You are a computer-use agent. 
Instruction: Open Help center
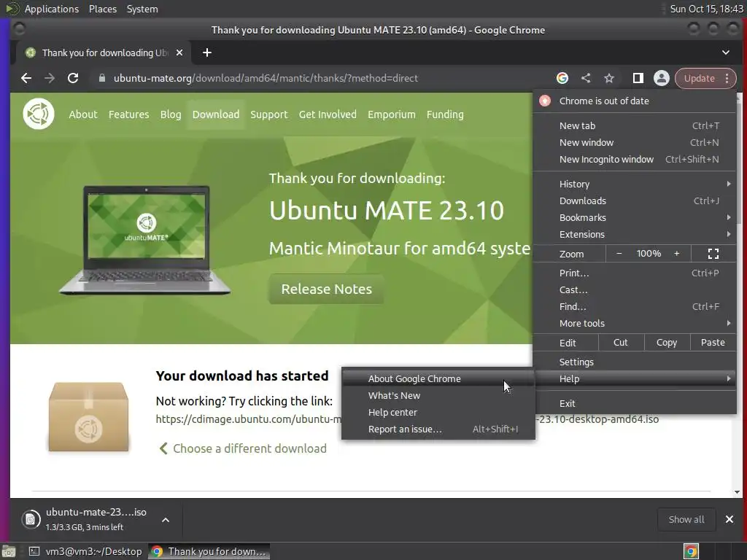point(438,413)
